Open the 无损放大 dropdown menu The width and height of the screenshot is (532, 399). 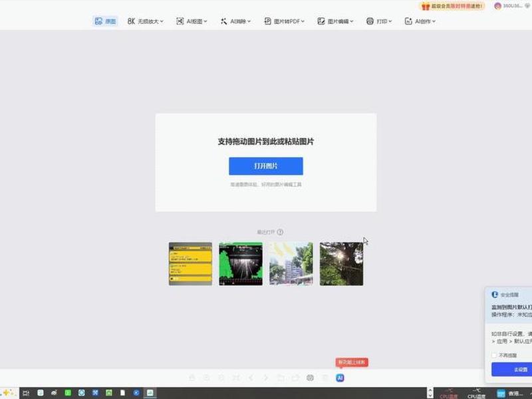pos(146,21)
